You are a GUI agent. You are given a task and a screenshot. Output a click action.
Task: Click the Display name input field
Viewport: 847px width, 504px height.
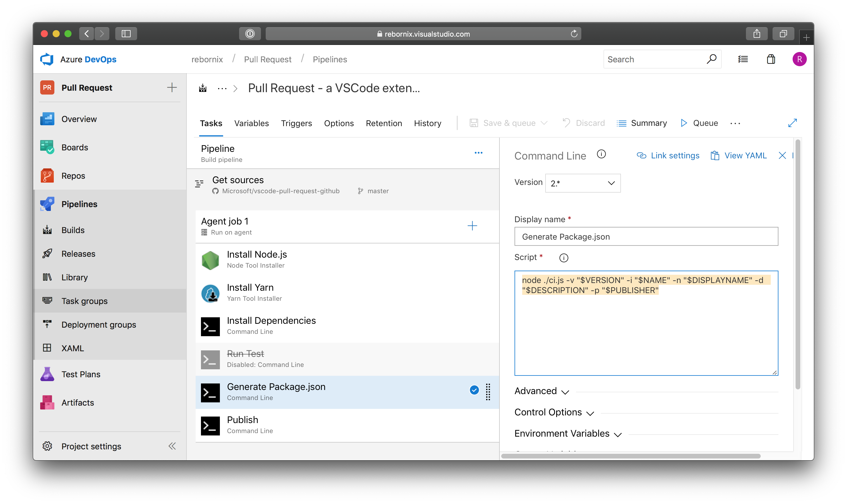click(x=646, y=236)
